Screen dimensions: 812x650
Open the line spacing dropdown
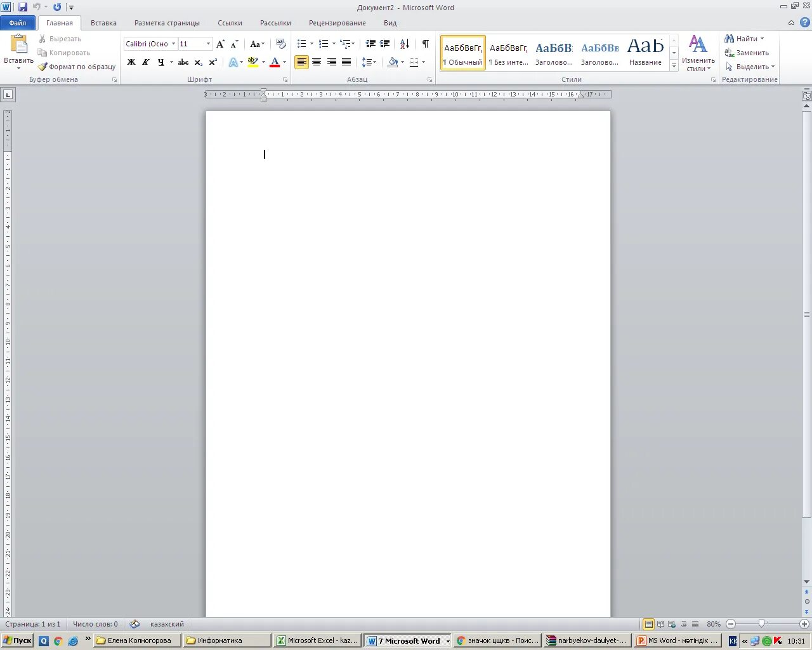tap(369, 62)
